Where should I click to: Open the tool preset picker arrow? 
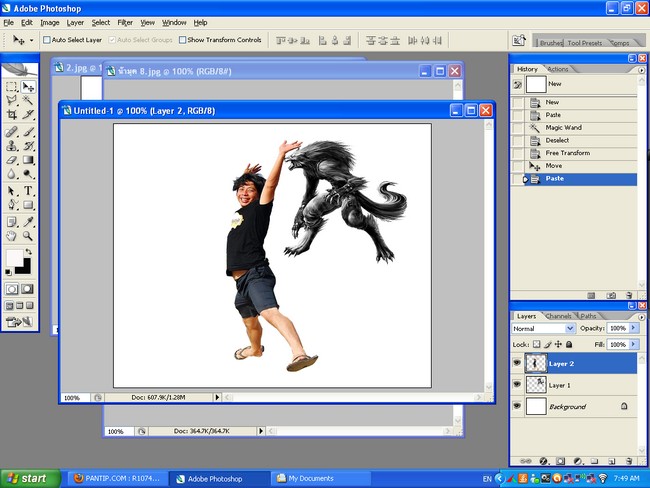tap(32, 40)
